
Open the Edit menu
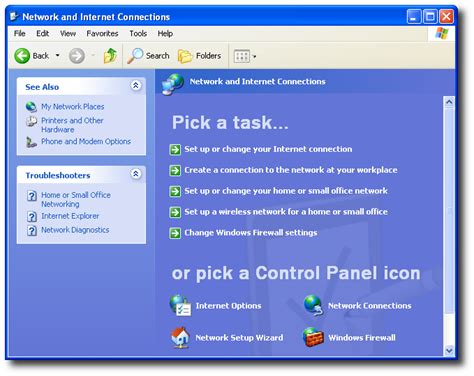click(43, 33)
